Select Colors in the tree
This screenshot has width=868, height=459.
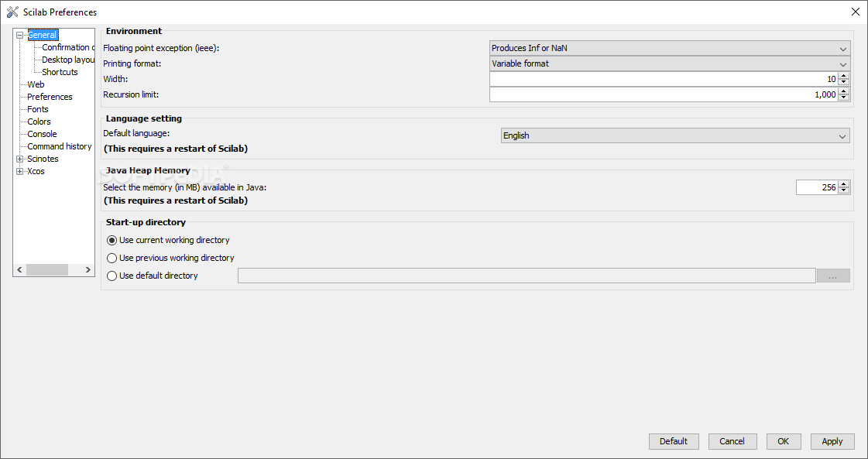coord(39,122)
